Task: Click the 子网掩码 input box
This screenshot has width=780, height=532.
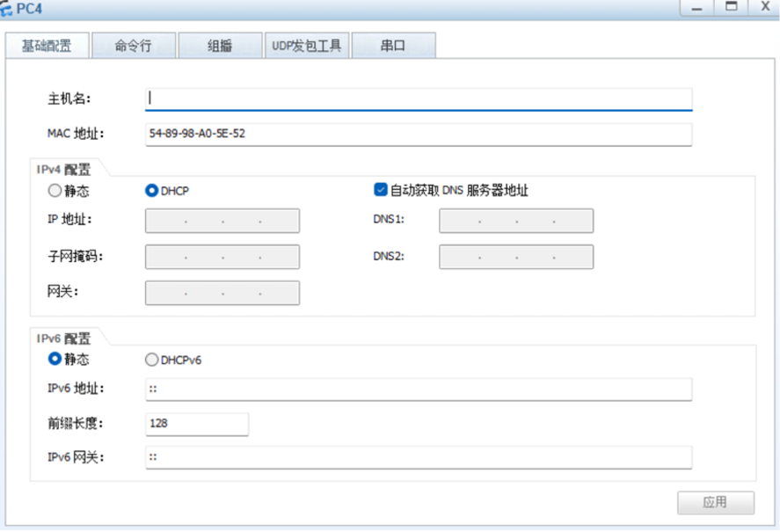Action: tap(222, 257)
